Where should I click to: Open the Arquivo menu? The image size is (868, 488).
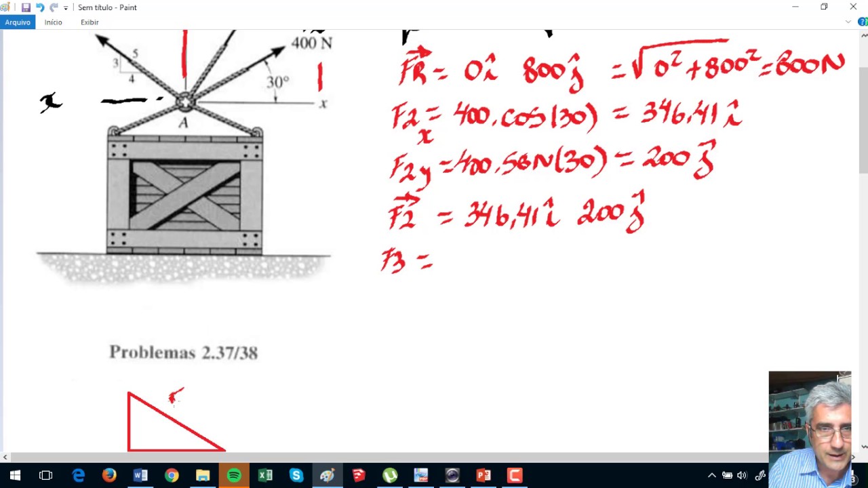tap(18, 22)
